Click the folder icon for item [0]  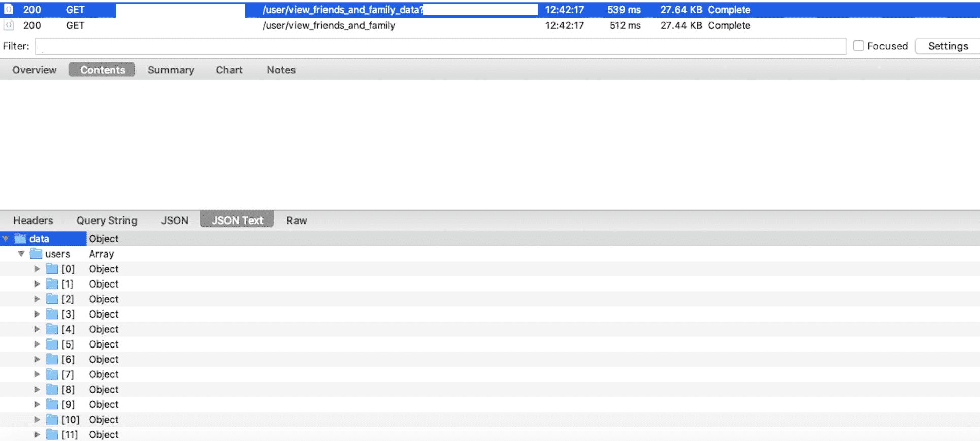[52, 269]
